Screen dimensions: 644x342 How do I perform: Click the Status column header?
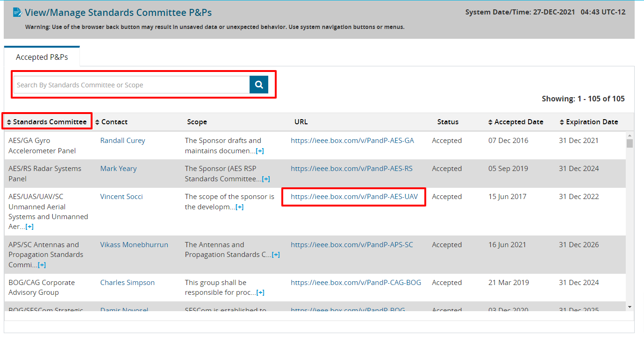[448, 122]
